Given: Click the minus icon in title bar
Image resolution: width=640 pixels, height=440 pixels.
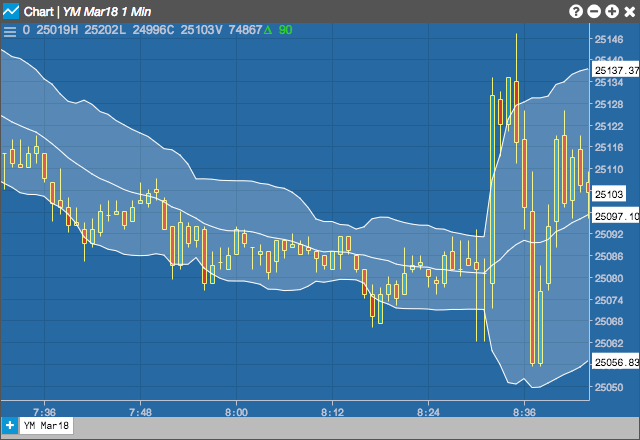Looking at the screenshot, I should pos(594,11).
